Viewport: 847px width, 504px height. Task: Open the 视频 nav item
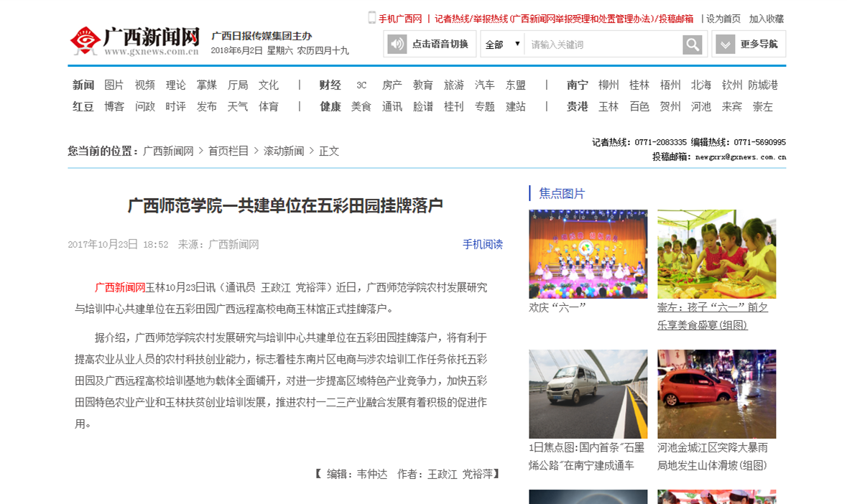(x=145, y=85)
